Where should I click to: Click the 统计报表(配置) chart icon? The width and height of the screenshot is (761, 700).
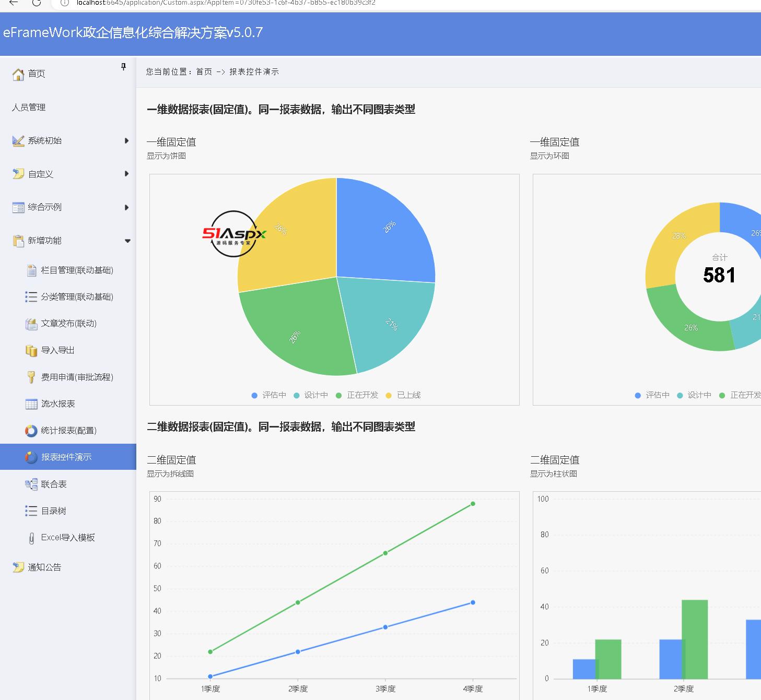[x=31, y=431]
